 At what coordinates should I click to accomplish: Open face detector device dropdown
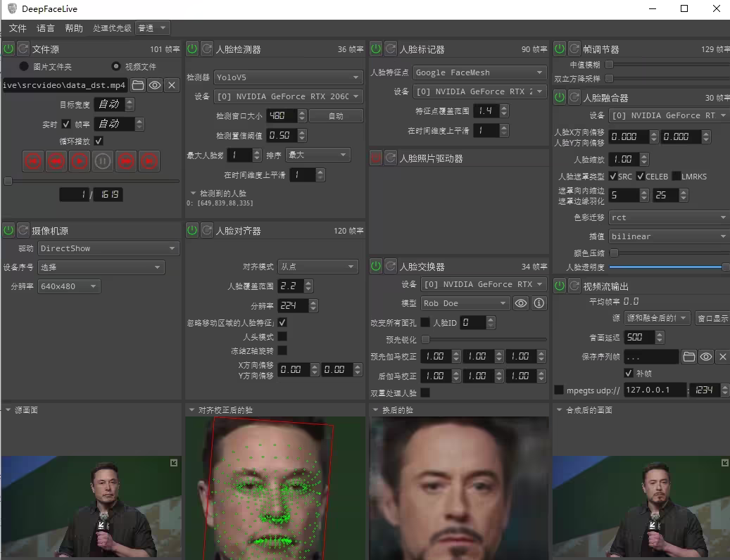tap(288, 96)
